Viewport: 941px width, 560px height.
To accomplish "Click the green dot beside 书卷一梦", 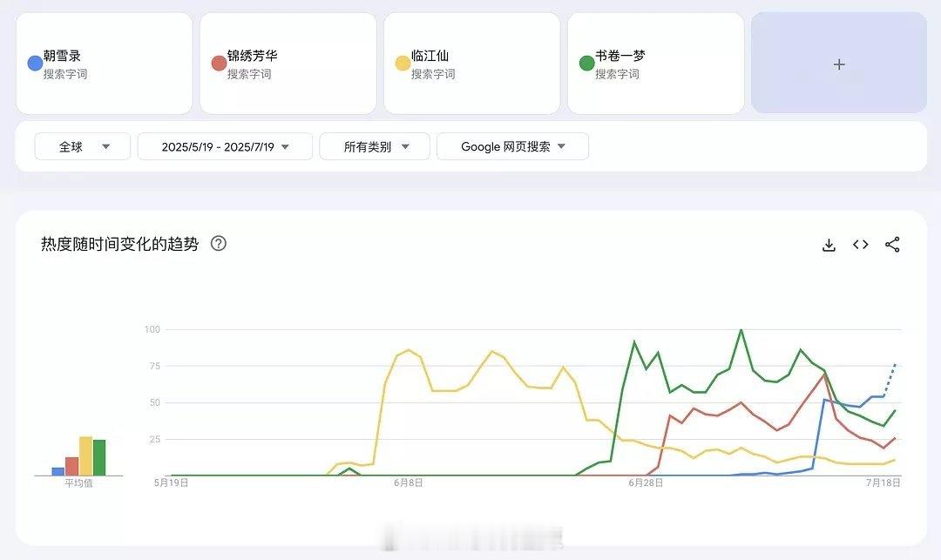I will (x=586, y=64).
